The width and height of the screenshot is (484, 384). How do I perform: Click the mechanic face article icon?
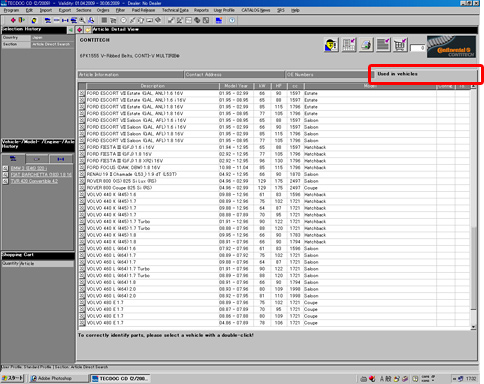pos(331,45)
